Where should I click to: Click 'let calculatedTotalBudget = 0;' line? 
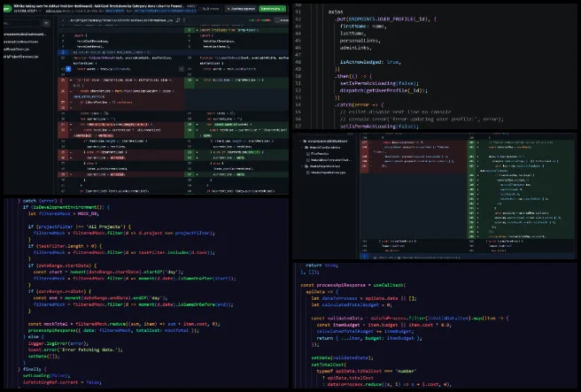(352, 305)
